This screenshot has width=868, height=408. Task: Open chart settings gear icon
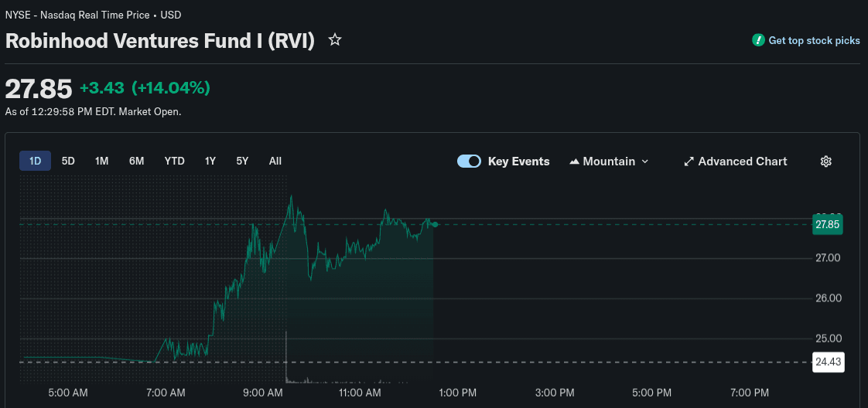point(825,161)
